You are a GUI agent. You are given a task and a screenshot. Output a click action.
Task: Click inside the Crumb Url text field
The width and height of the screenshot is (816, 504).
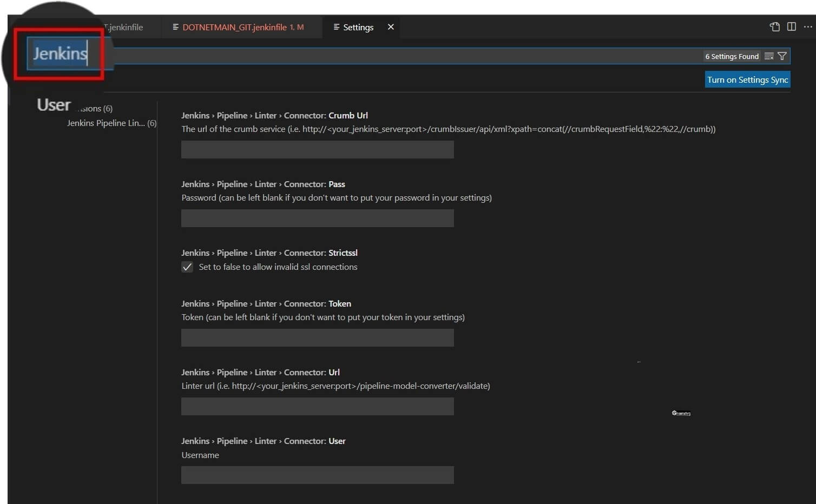tap(317, 149)
